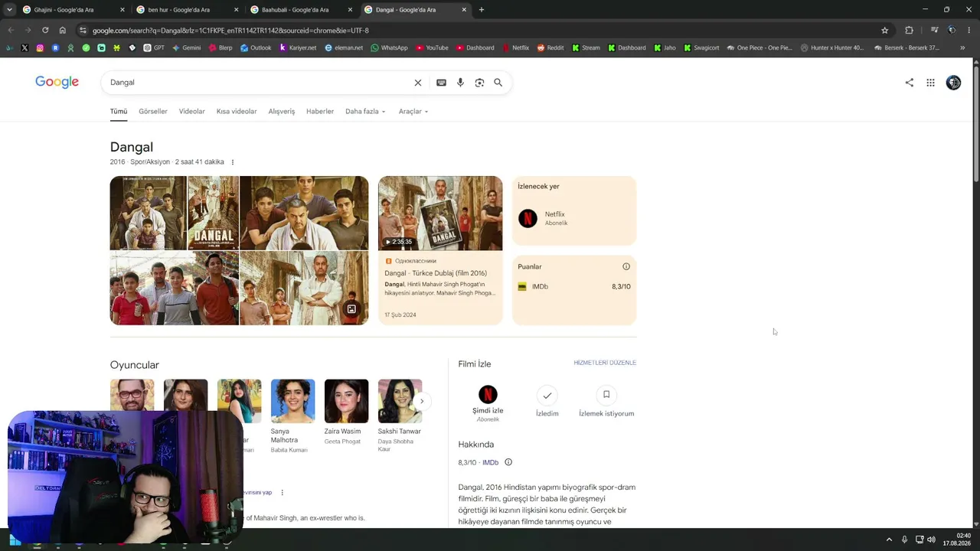Open the on-screen keyboard input tool
Viewport: 980px width, 551px height.
click(441, 83)
